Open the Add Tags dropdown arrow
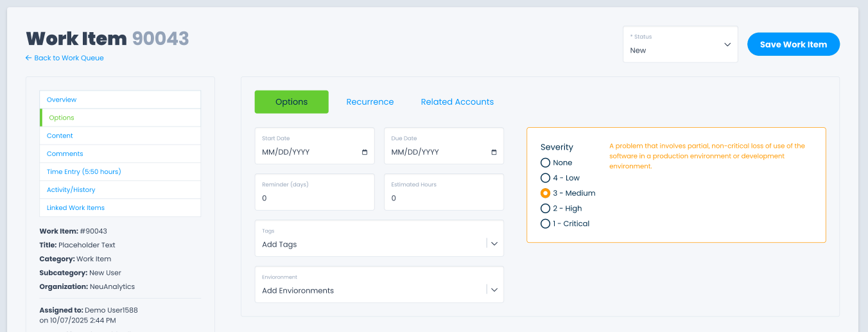This screenshot has width=868, height=332. (494, 244)
